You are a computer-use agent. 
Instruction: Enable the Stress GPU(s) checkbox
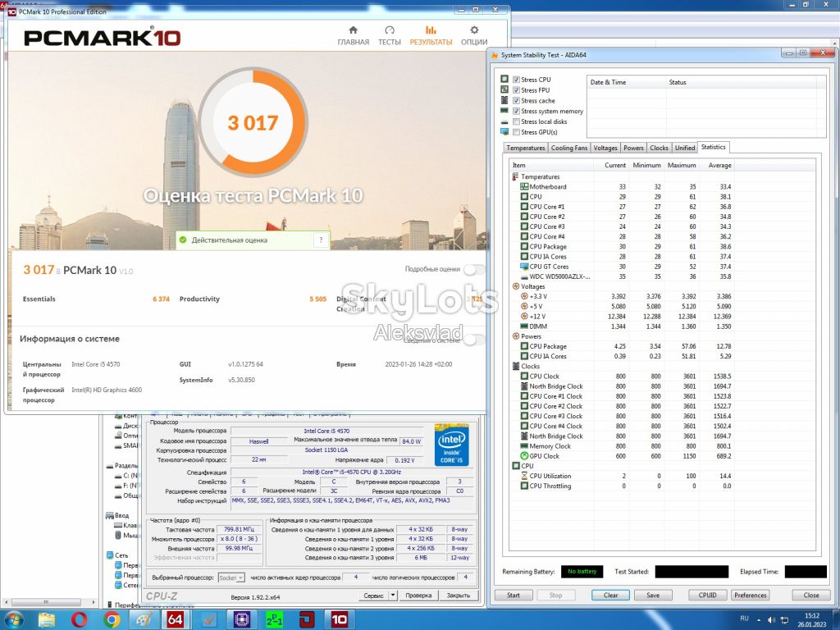click(x=517, y=132)
